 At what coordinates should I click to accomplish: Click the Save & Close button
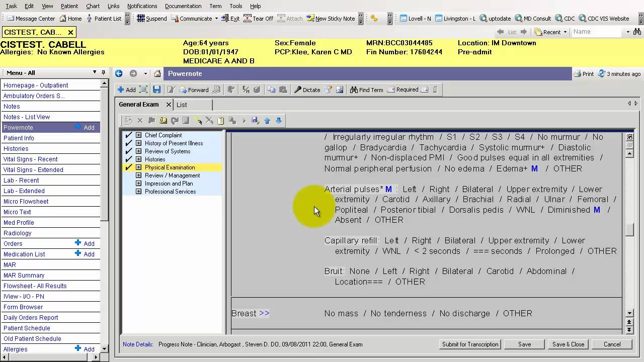(568, 344)
